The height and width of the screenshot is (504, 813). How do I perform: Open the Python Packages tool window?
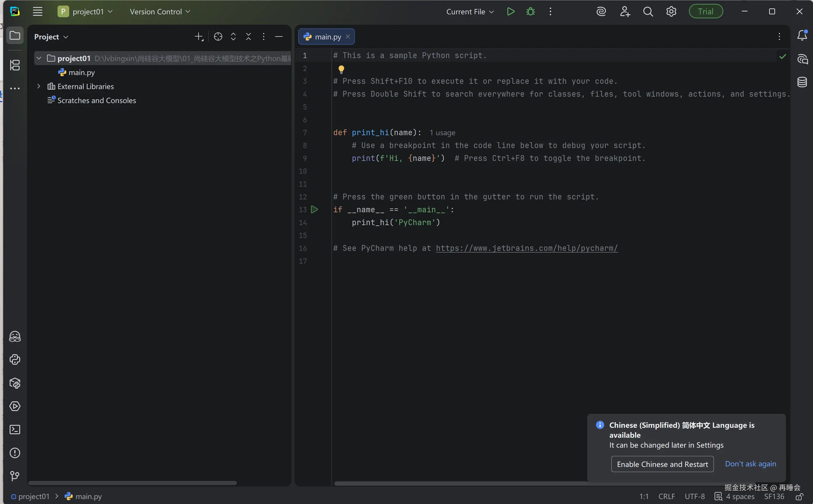coord(15,383)
